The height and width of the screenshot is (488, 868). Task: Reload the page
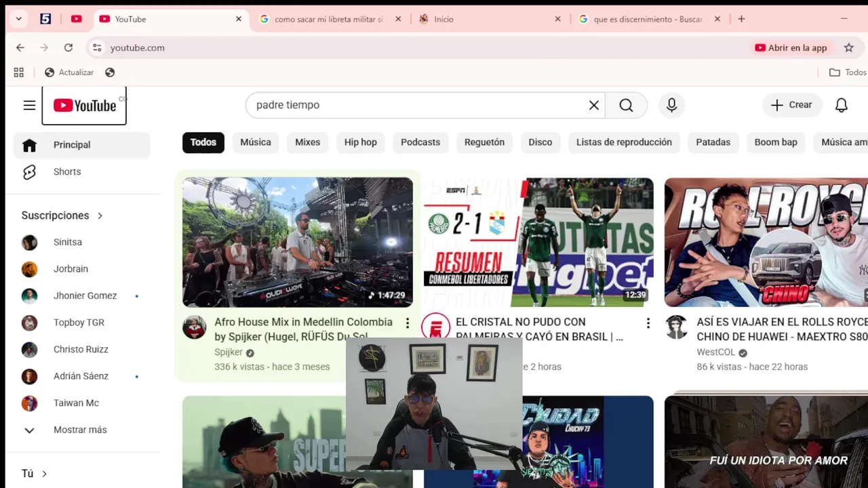coord(68,47)
